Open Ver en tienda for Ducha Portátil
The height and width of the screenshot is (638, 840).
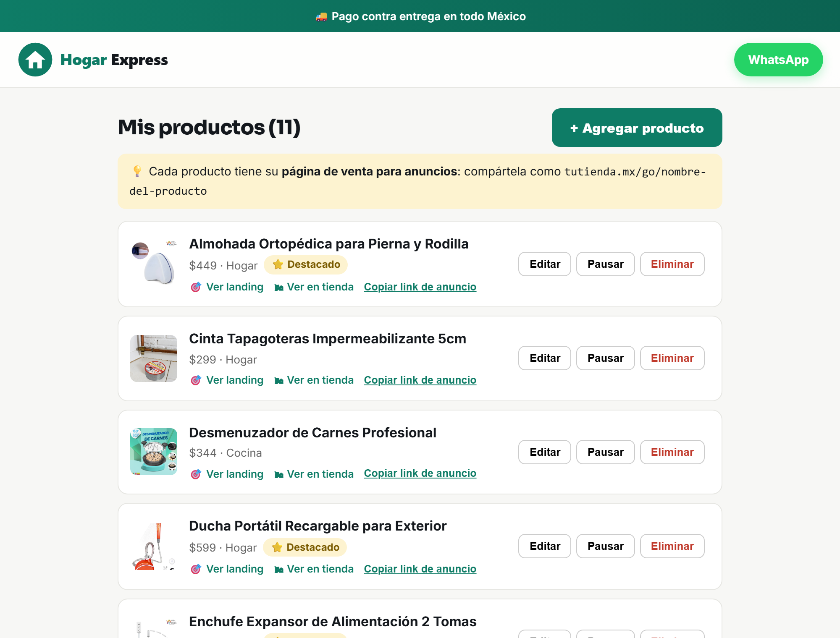point(320,569)
